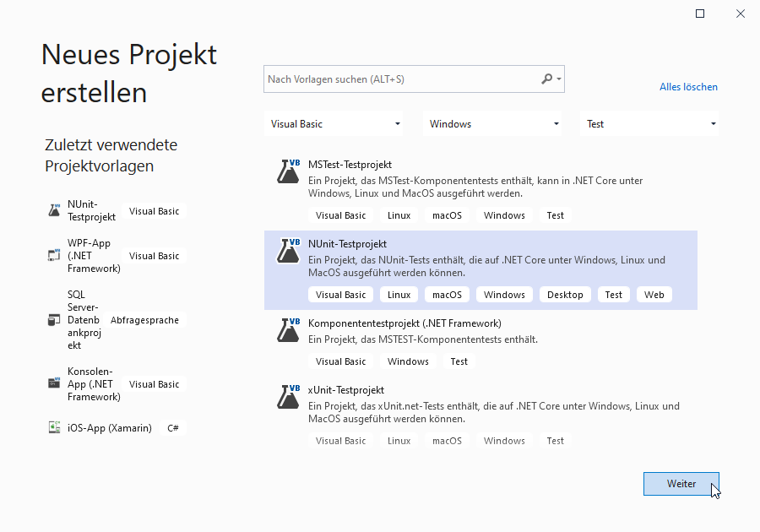760x532 pixels.
Task: Click the iOS-App (Xamarin) icon
Action: click(52, 427)
